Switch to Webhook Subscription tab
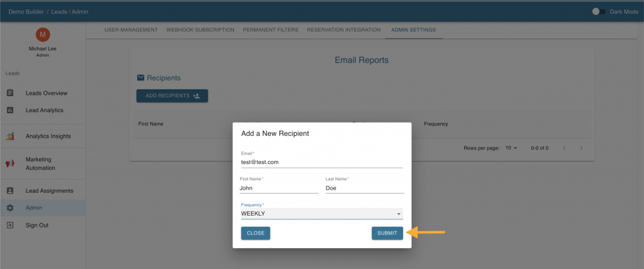This screenshot has height=269, width=644. 201,30
